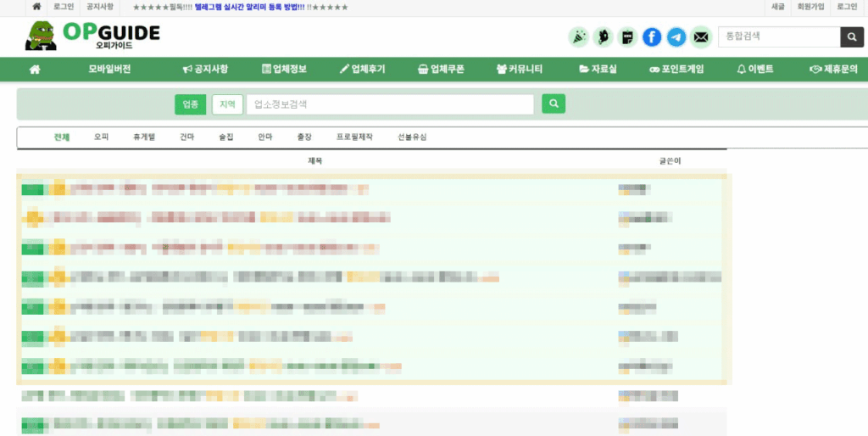Open the blue 텔레그램 실시간 알리미 notice link
This screenshot has width=868, height=436.
[x=250, y=7]
